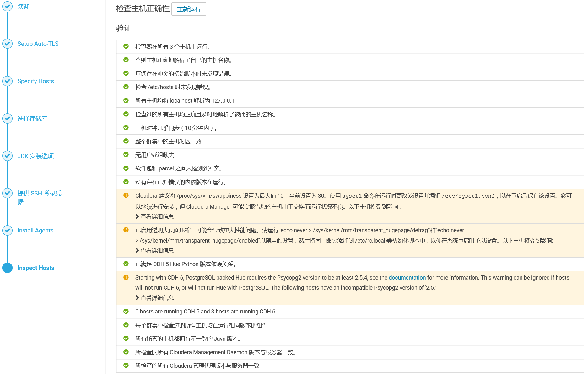The height and width of the screenshot is (374, 588).
Task: Click the Setup Auto-TLS step checkmark icon
Action: pyautogui.click(x=7, y=44)
